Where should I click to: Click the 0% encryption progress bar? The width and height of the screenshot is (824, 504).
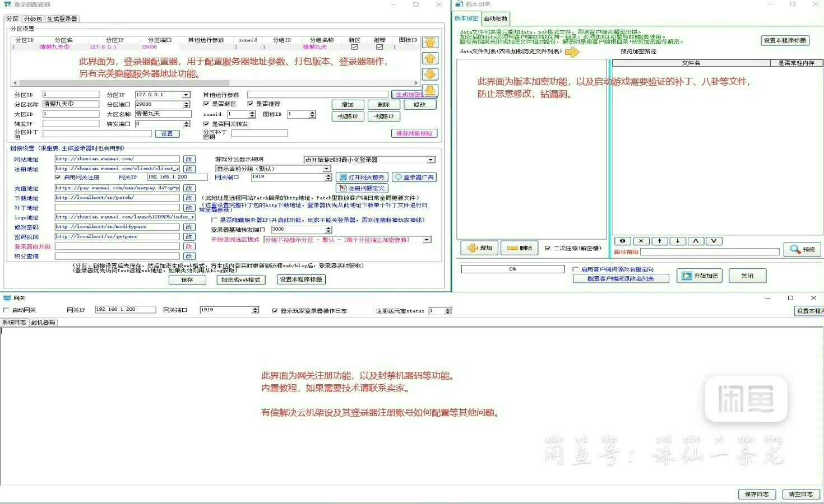pos(512,269)
